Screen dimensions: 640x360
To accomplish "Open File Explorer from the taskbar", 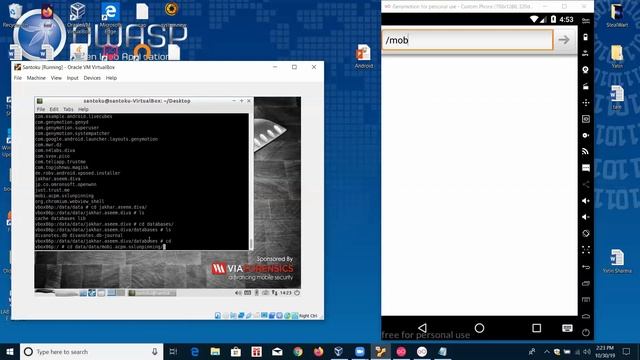I will (215, 351).
